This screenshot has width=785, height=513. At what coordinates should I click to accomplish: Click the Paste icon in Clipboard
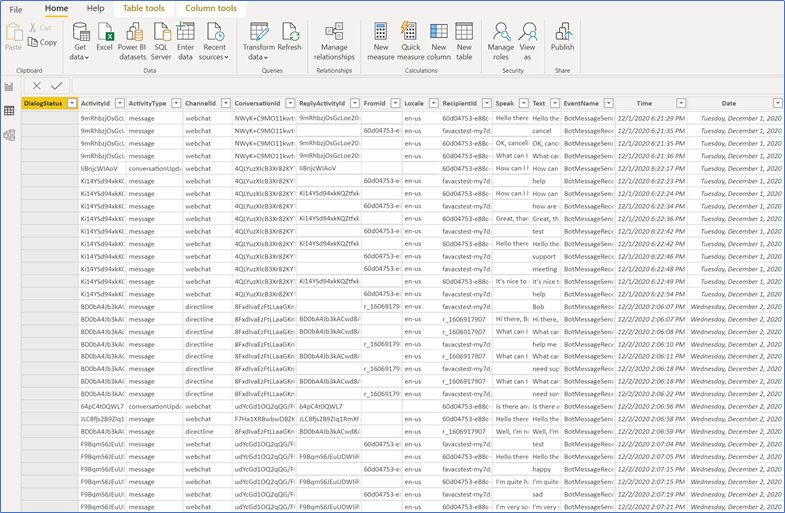[x=13, y=32]
